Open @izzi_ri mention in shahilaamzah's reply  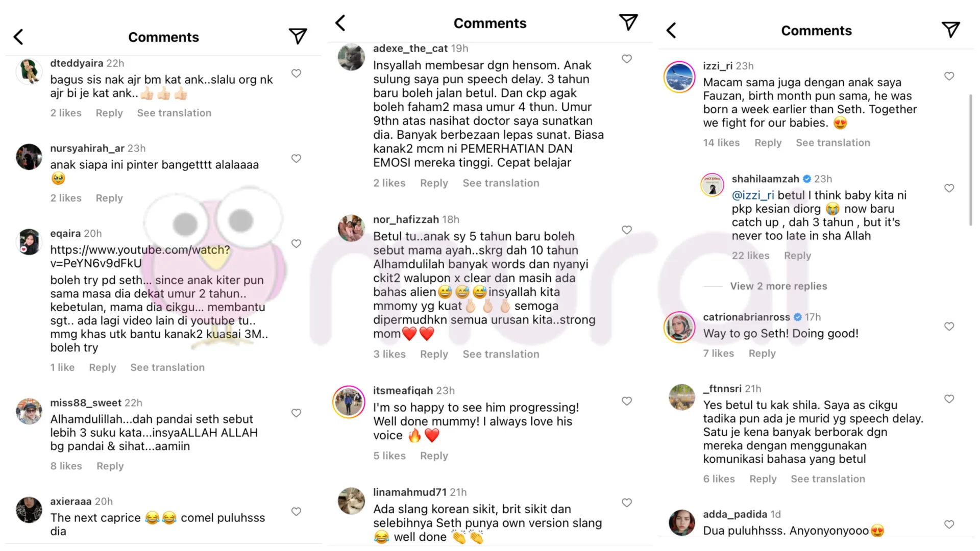coord(752,195)
